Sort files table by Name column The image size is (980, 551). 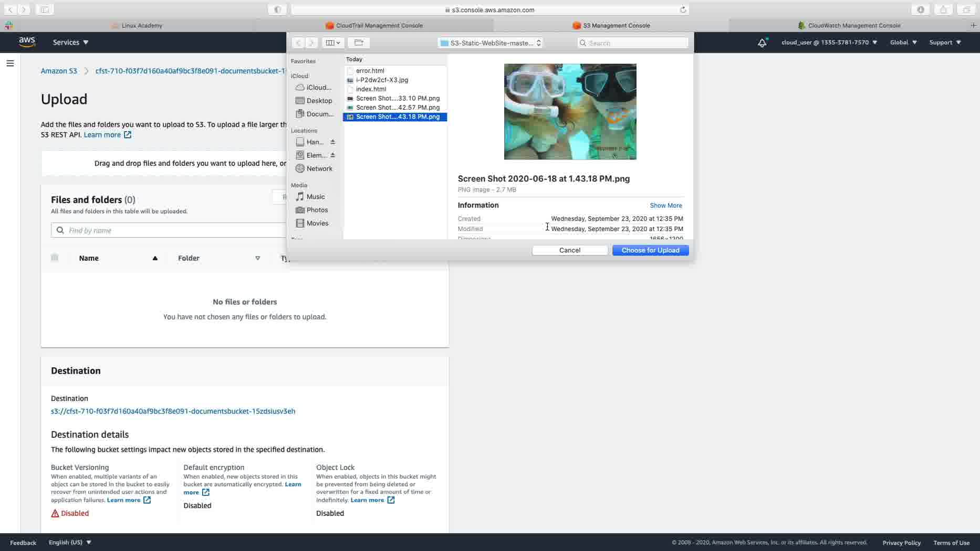pos(118,258)
